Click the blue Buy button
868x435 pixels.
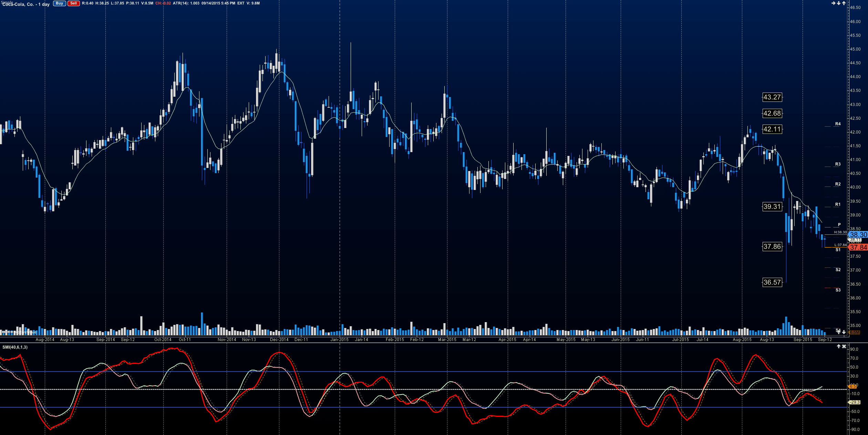59,3
